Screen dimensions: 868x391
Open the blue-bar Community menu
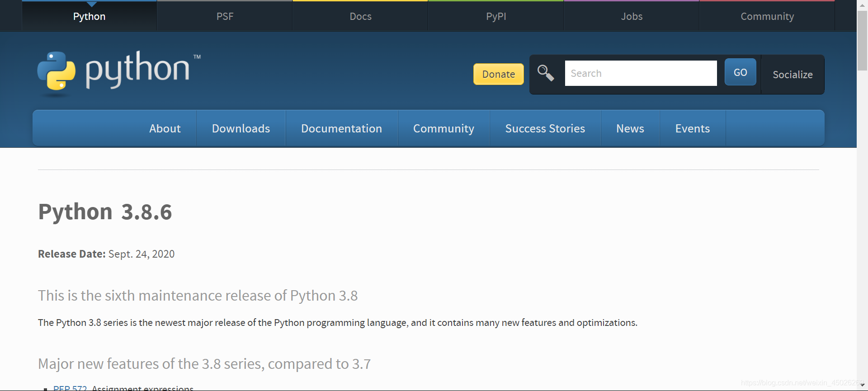point(443,128)
